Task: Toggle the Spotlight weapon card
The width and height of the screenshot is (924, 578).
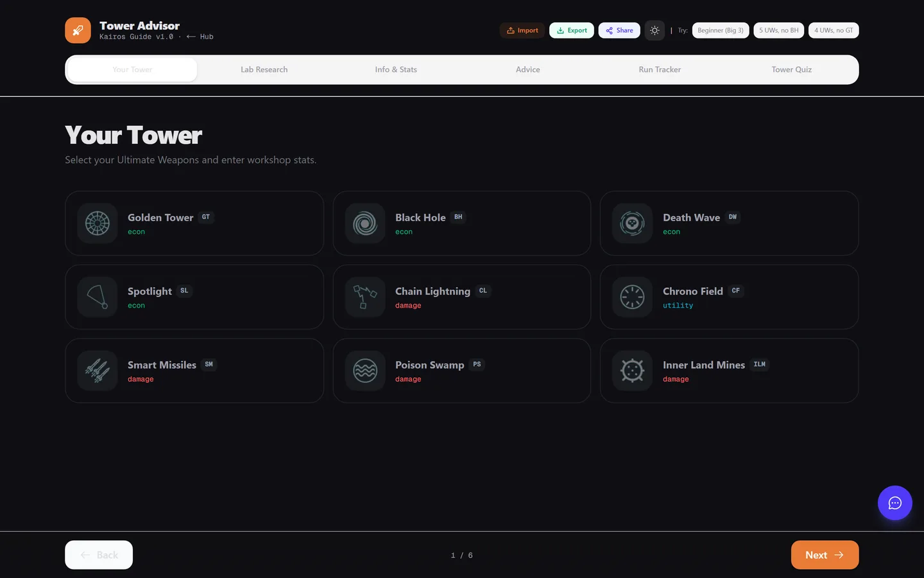Action: [194, 297]
